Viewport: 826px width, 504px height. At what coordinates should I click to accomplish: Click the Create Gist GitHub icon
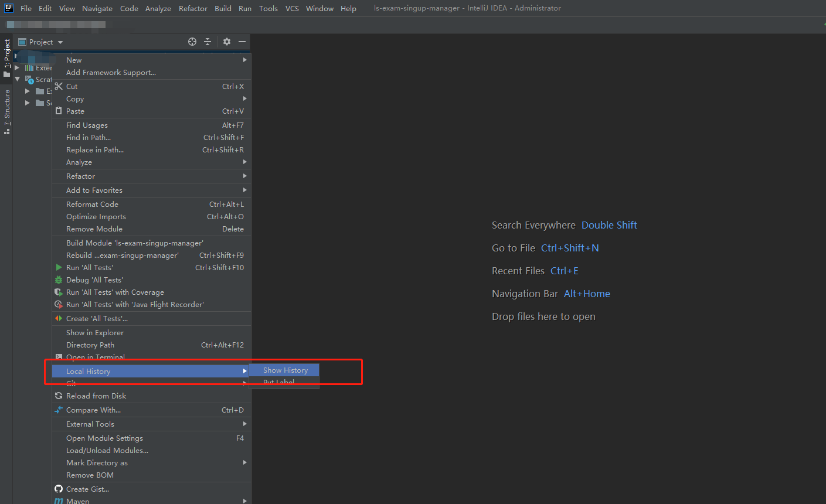[58, 488]
